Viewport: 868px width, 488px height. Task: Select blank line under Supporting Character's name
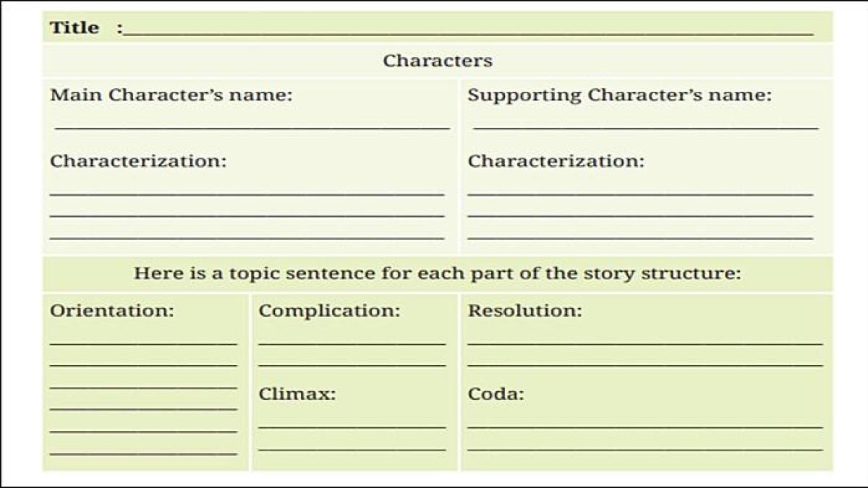pyautogui.click(x=646, y=127)
